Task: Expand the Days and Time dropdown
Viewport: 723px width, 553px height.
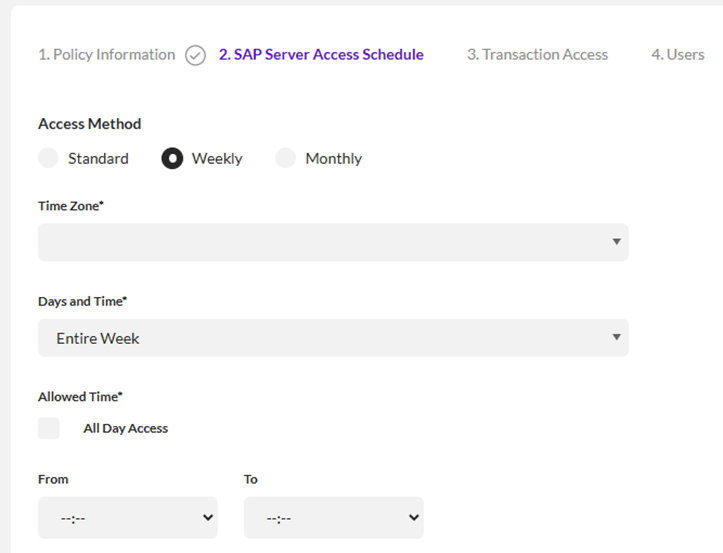Action: click(333, 338)
